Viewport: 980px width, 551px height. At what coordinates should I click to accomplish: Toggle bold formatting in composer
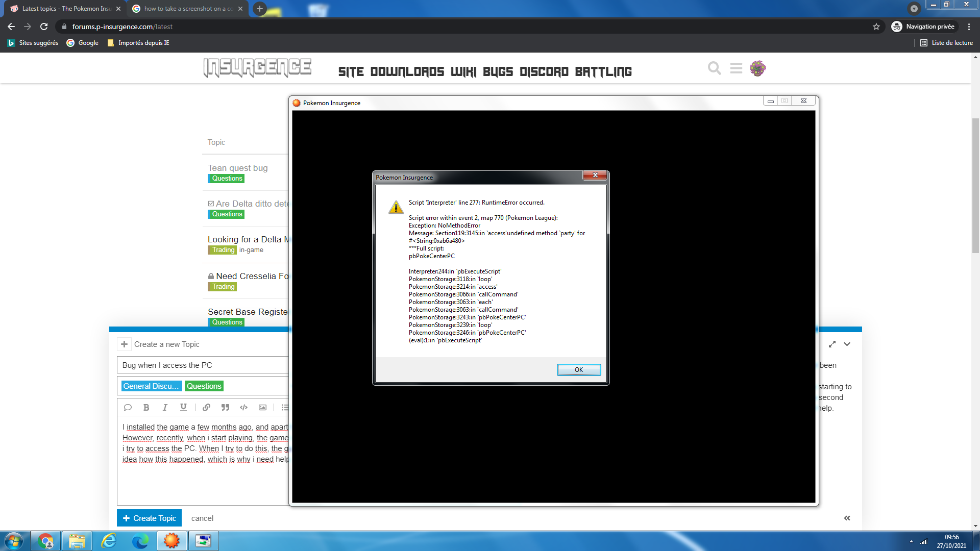(x=146, y=407)
